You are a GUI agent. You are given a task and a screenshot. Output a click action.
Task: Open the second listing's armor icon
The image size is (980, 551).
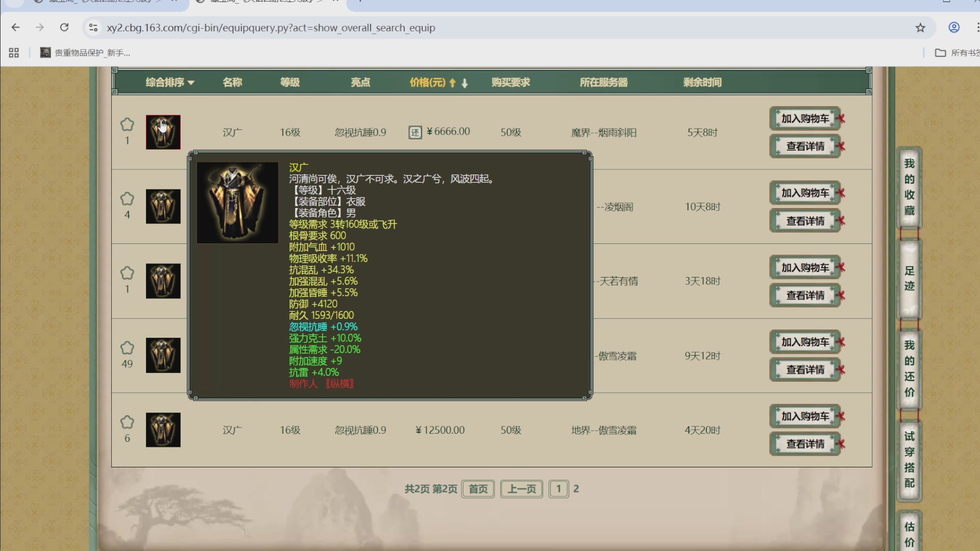pos(163,207)
